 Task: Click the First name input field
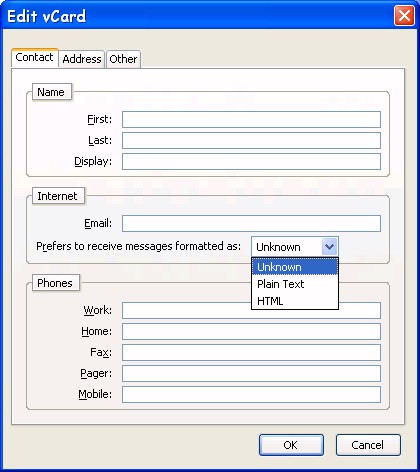(251, 119)
